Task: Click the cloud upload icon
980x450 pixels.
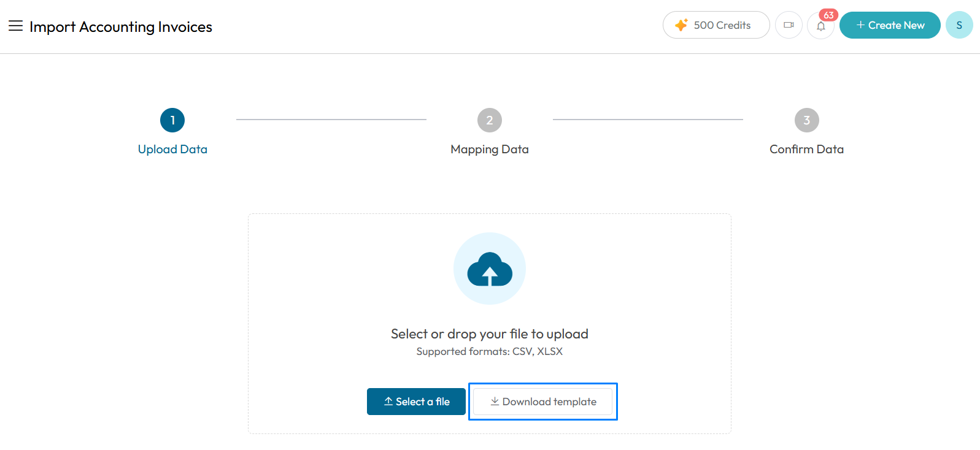Action: click(490, 269)
